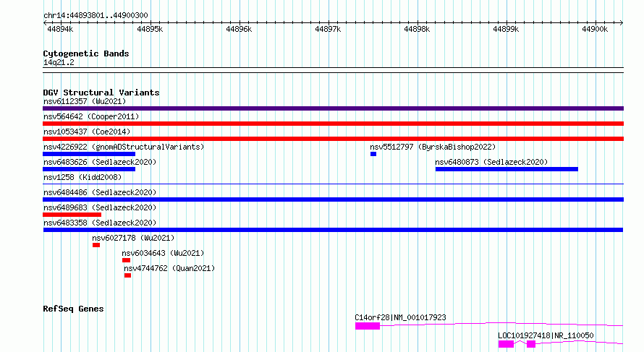This screenshot has width=644, height=352.
Task: Click the 44900k ruler position label
Action: pos(595,29)
